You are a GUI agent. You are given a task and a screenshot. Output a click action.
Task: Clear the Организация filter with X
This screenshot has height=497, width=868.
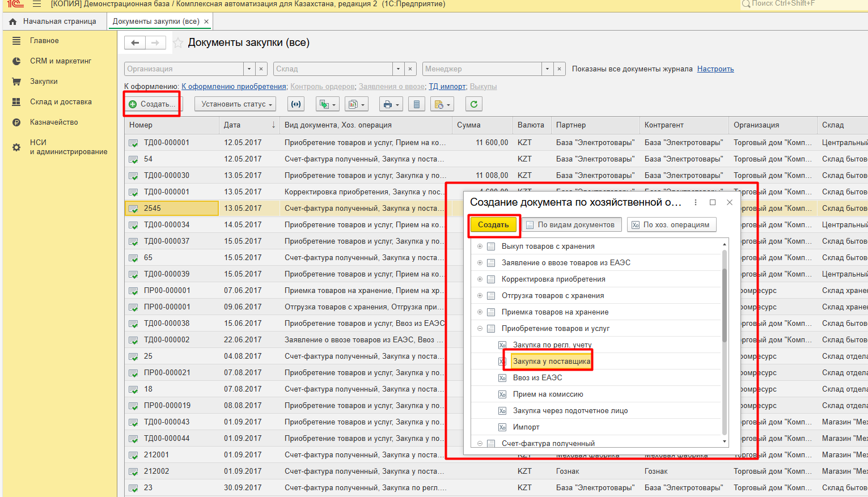point(261,69)
